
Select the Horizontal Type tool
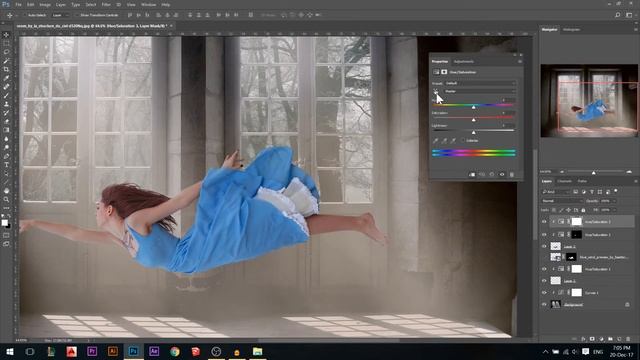tap(6, 165)
